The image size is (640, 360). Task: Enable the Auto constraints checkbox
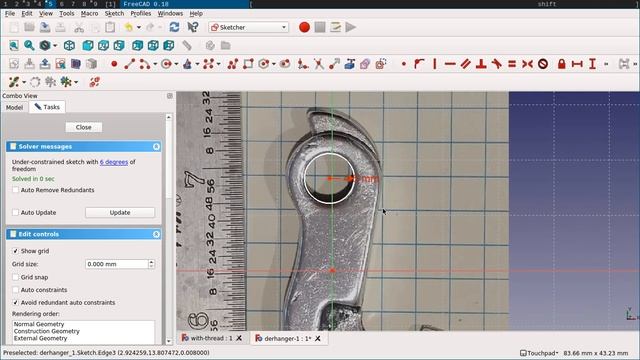click(x=16, y=290)
